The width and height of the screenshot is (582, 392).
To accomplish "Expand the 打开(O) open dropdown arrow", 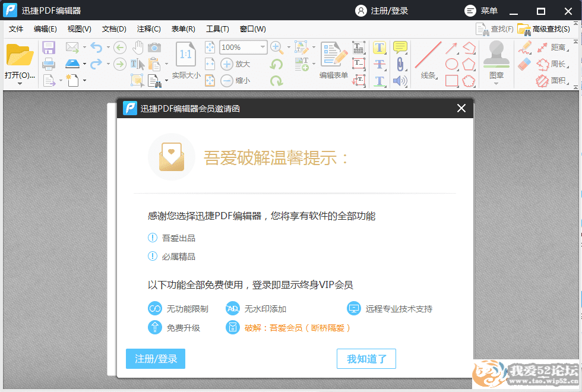I will pyautogui.click(x=20, y=84).
